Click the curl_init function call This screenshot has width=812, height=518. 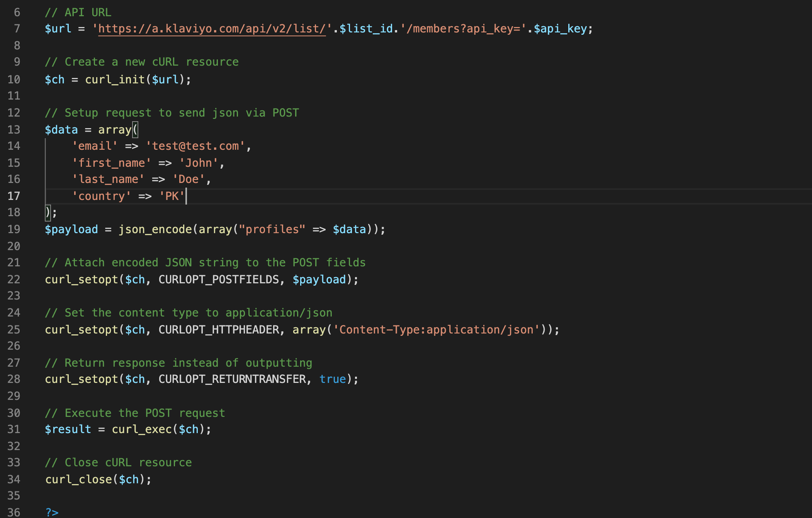115,80
